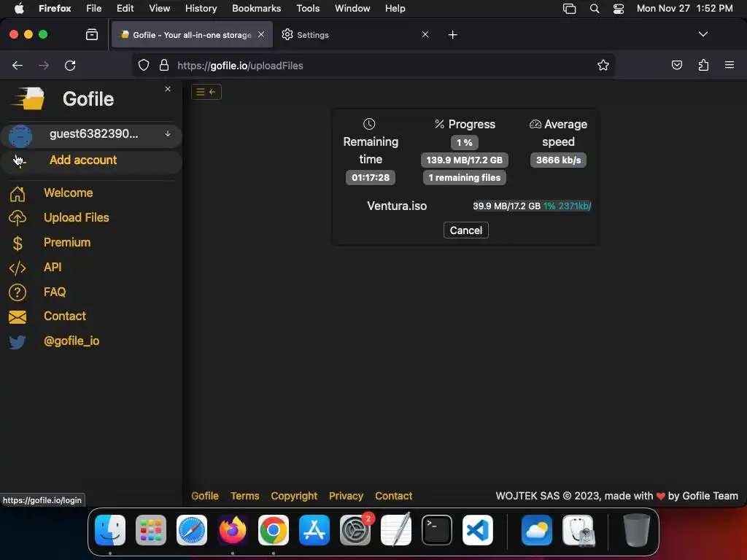Reload the current page

(70, 65)
